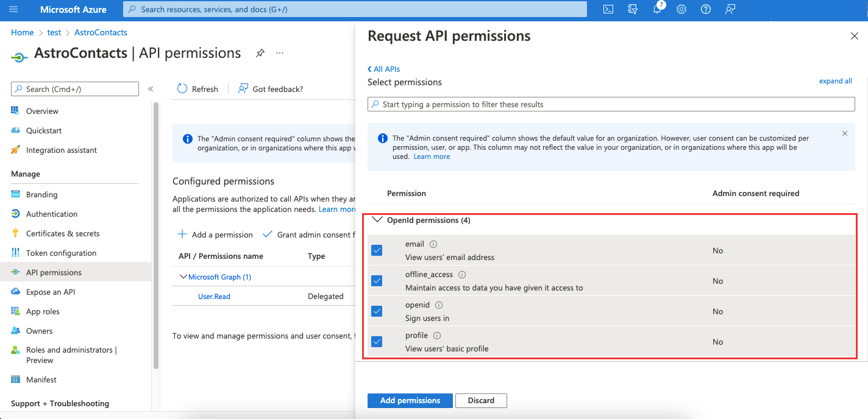The image size is (868, 419).
Task: Open the User.Read permission link
Action: coord(214,297)
